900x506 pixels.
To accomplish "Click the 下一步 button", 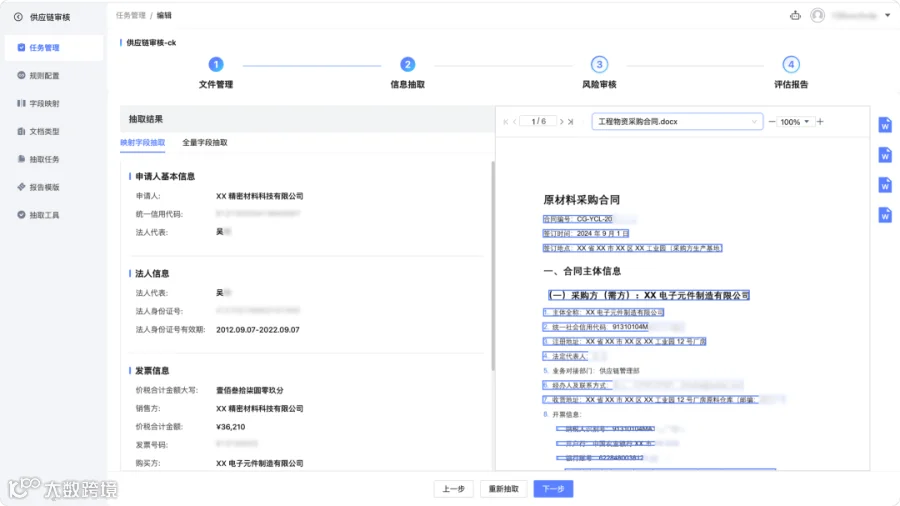I will pyautogui.click(x=553, y=489).
